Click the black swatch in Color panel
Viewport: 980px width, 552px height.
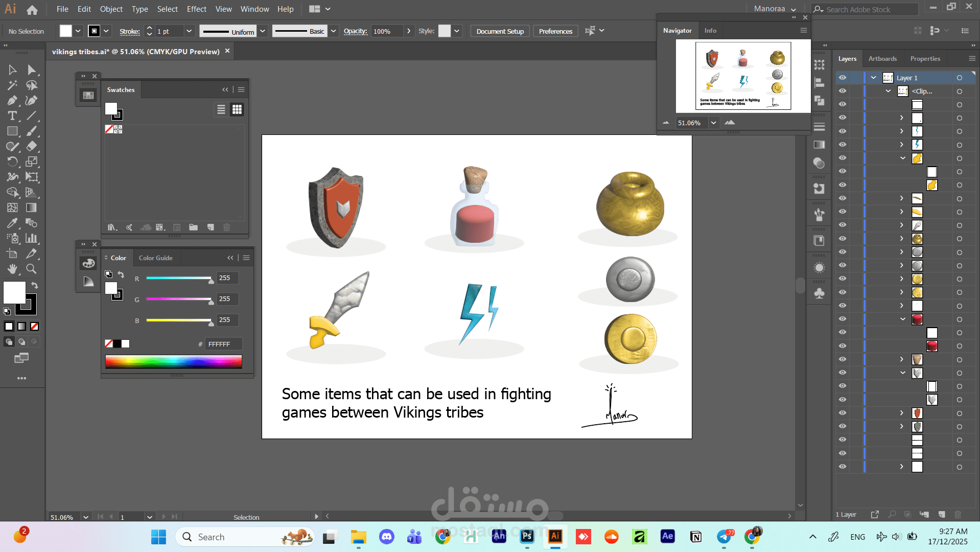click(117, 344)
